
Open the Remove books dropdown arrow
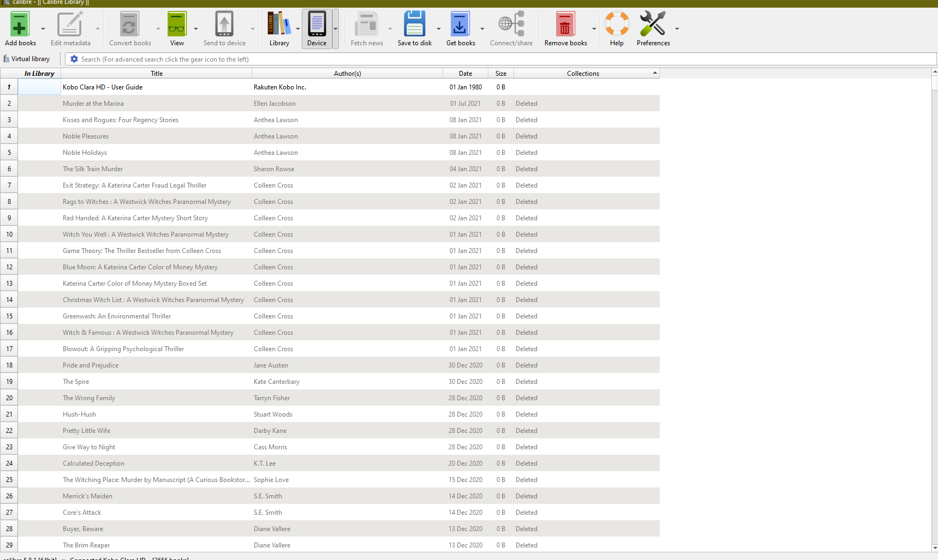click(x=594, y=29)
